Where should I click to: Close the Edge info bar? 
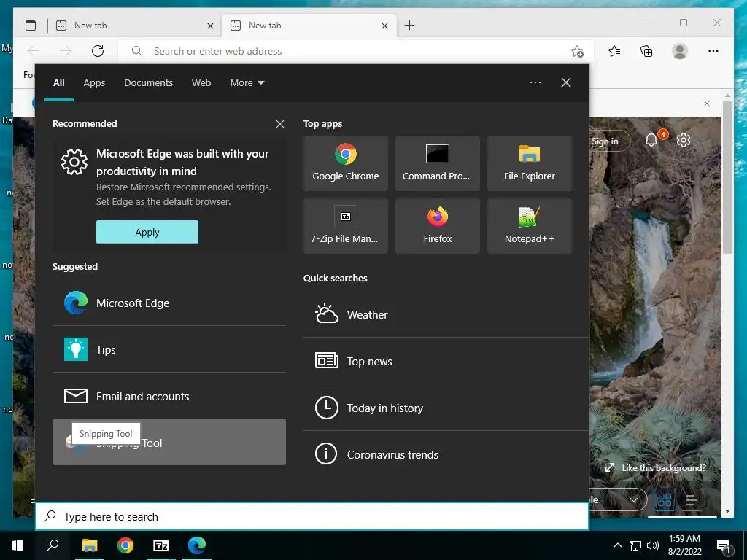click(x=707, y=104)
